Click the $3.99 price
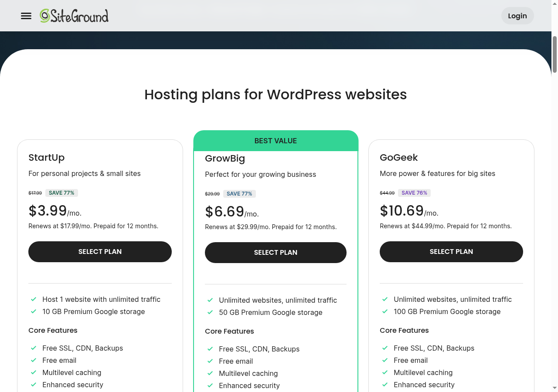Screen dimensions: 558x392 (x=48, y=211)
